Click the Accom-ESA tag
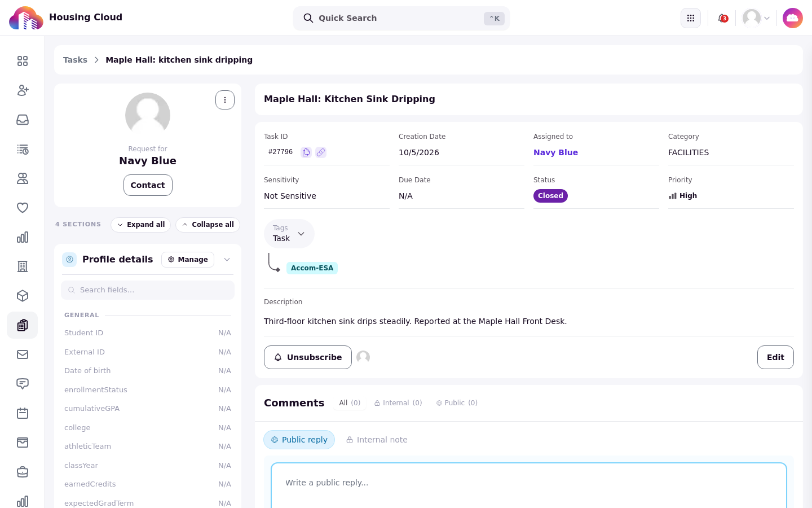This screenshot has width=812, height=508. 312,268
